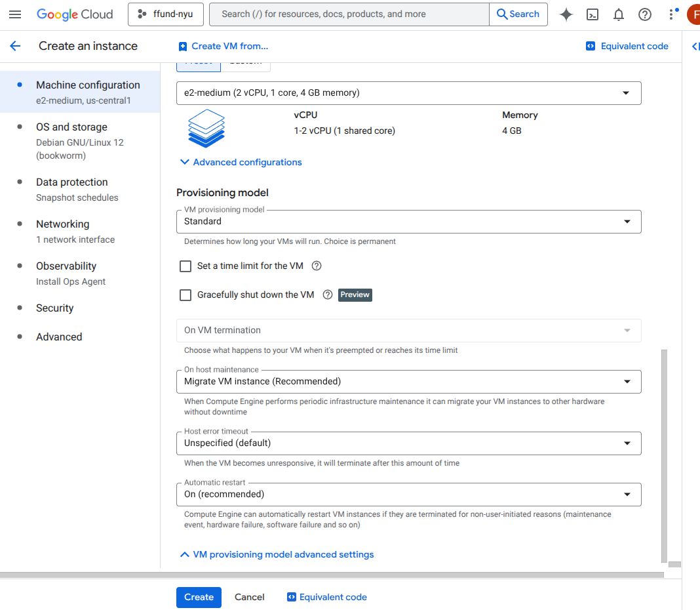Go to the Networking section
Viewport: 700px width, 610px height.
point(62,224)
